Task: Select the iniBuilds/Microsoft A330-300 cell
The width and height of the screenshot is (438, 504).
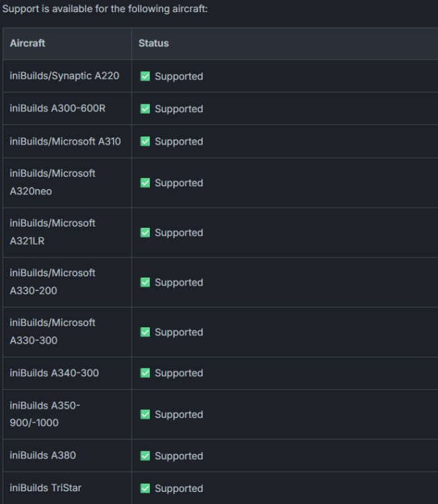Action: point(67,332)
